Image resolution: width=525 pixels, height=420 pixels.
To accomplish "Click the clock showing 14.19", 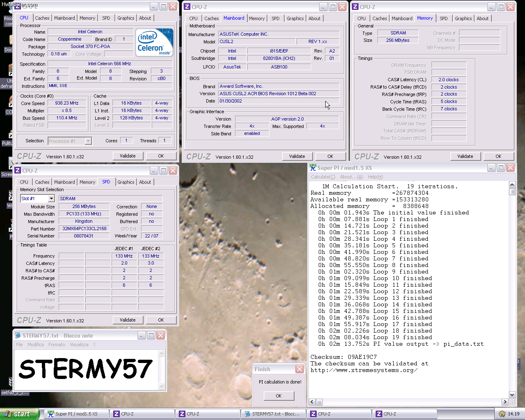I will click(514, 414).
